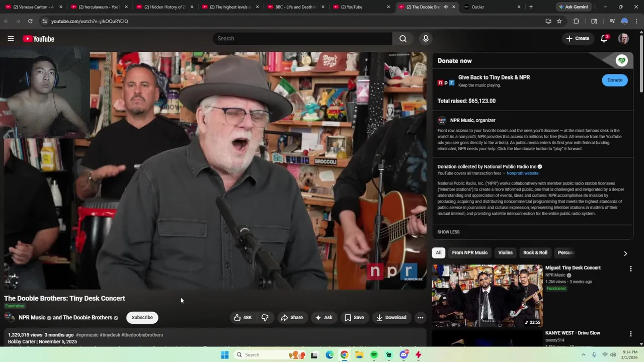The width and height of the screenshot is (644, 362).
Task: Open the clock showing 9:14 PM
Action: [630, 355]
